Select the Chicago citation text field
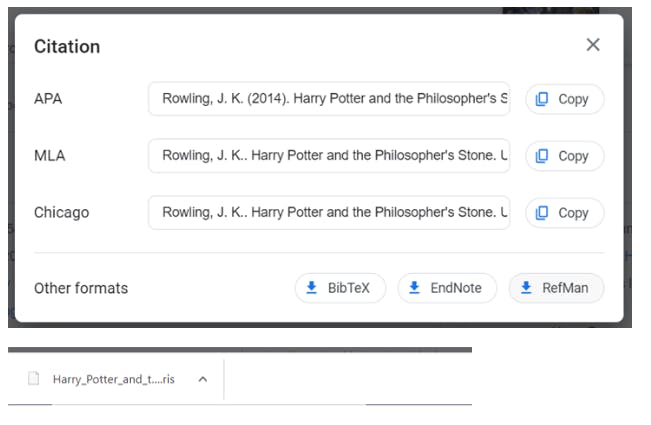The image size is (651, 425). tap(329, 213)
